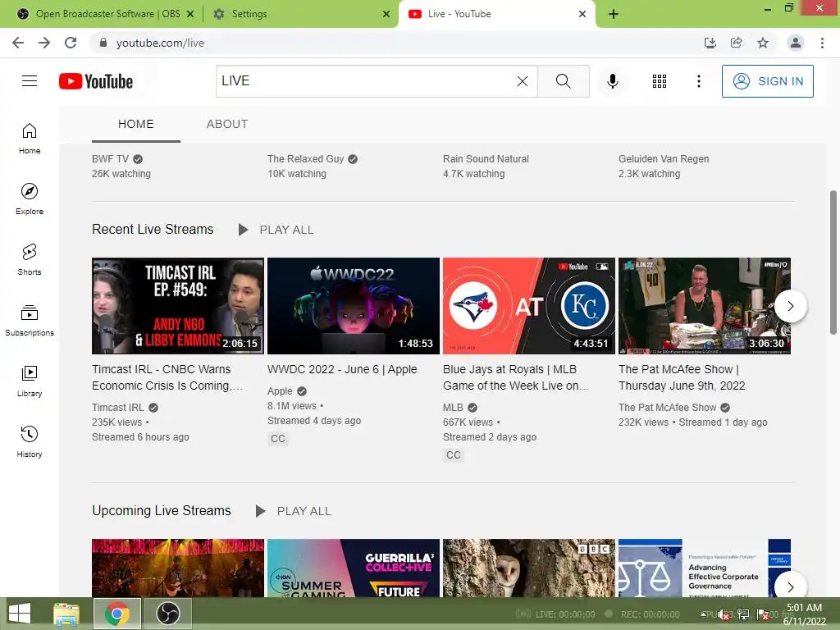Go to Home in the sidebar
Viewport: 840px width, 630px height.
click(x=30, y=138)
